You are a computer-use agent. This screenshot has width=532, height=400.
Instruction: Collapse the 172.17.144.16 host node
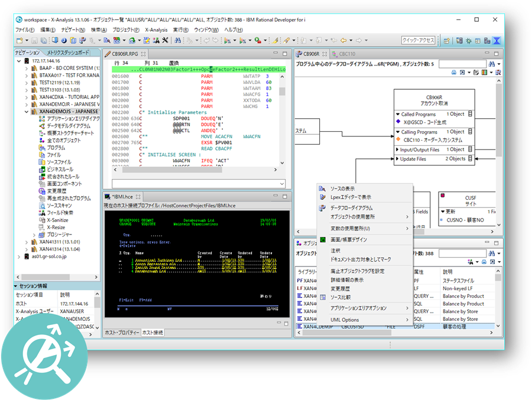[19, 61]
